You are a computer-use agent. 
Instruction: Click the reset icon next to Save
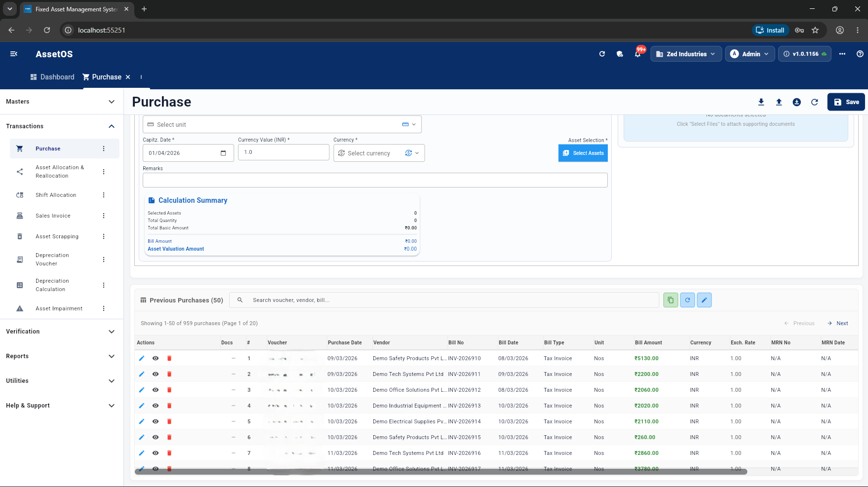pos(815,102)
